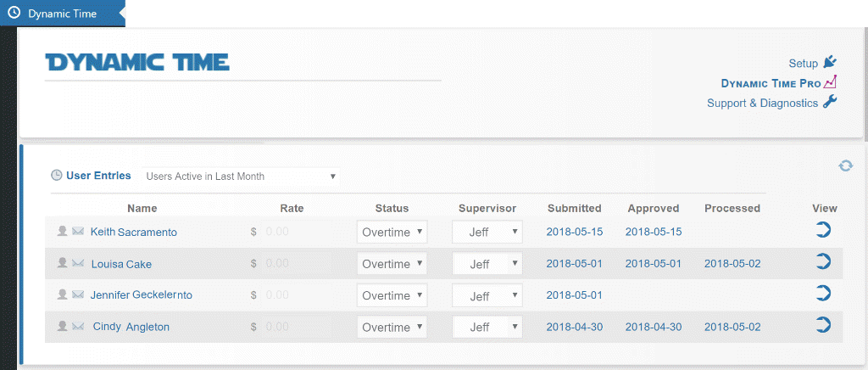The image size is (868, 370).
Task: Click the user icon beside Cindy Angleton
Action: click(x=63, y=326)
